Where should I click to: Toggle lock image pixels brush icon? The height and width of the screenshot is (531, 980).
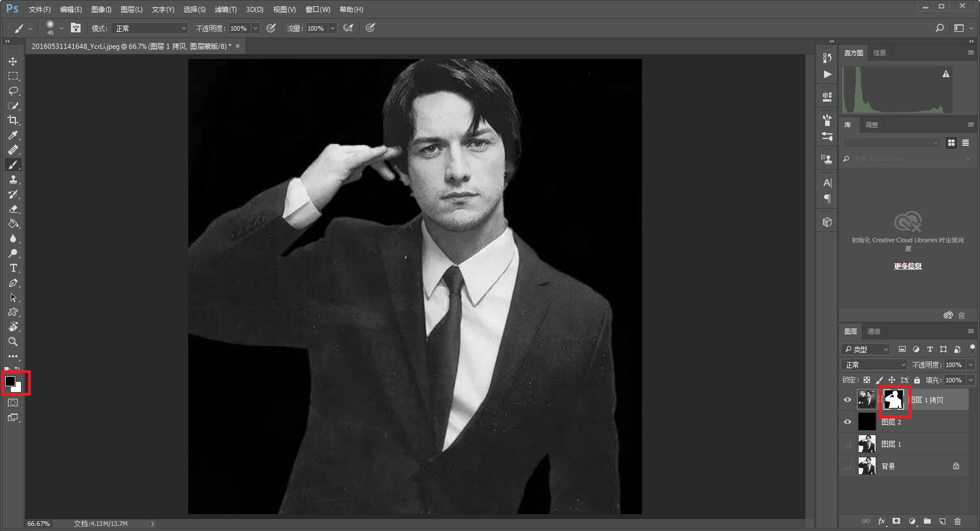pos(879,380)
